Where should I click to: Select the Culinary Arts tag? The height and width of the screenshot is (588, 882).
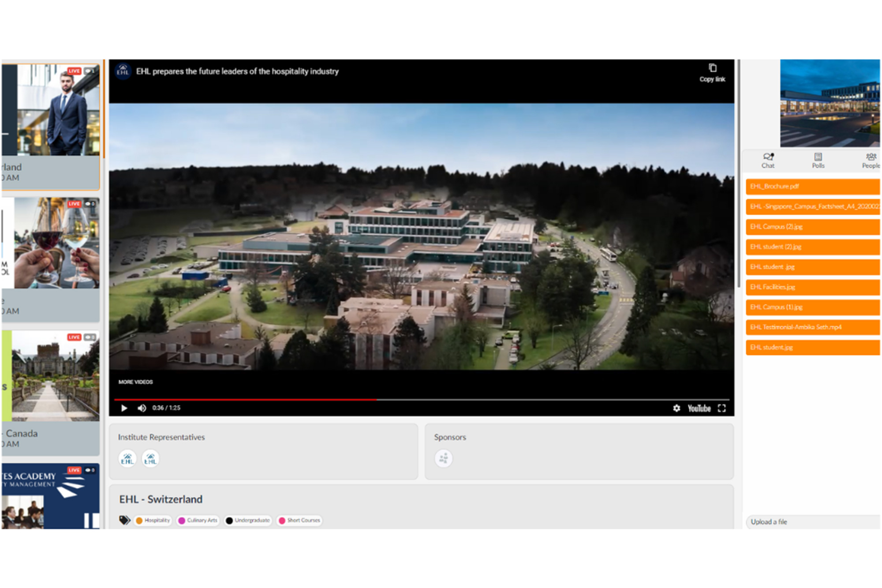(198, 521)
